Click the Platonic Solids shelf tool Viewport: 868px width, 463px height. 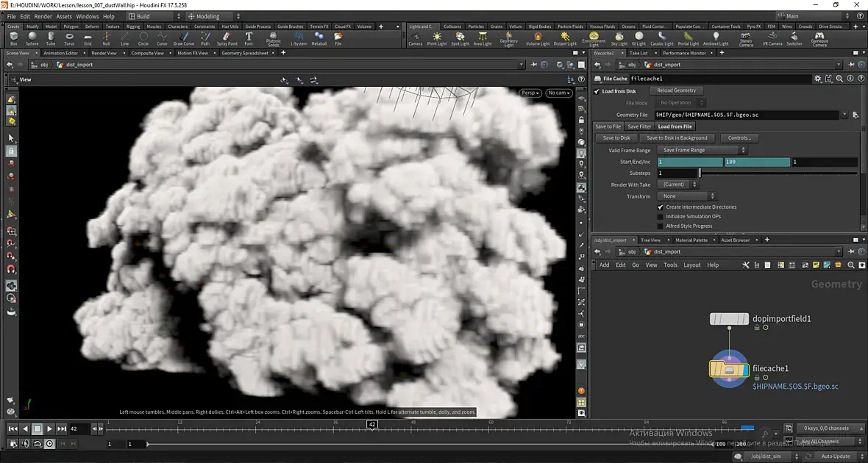(x=274, y=38)
